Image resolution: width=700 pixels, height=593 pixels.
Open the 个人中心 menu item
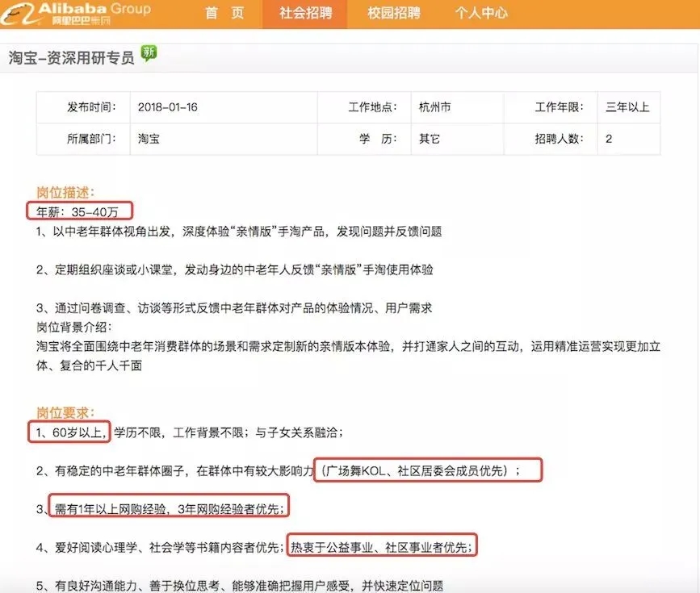(x=481, y=14)
